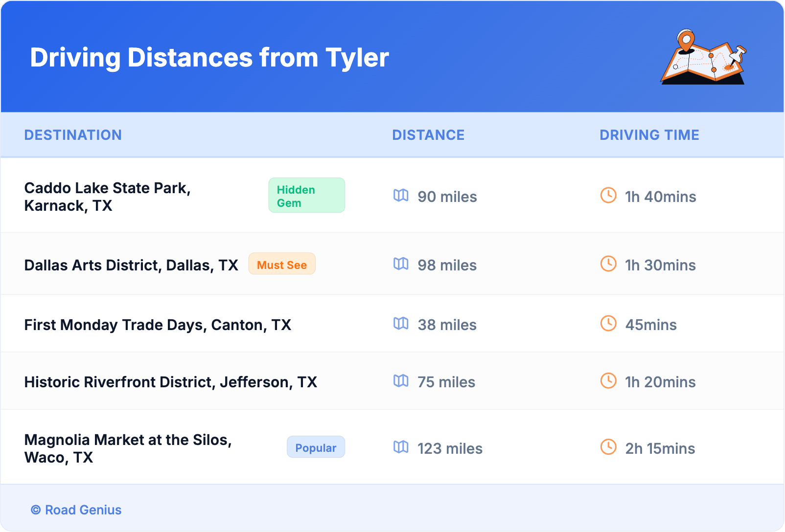Image resolution: width=785 pixels, height=532 pixels.
Task: Click the Driving Time column header
Action: point(649,135)
